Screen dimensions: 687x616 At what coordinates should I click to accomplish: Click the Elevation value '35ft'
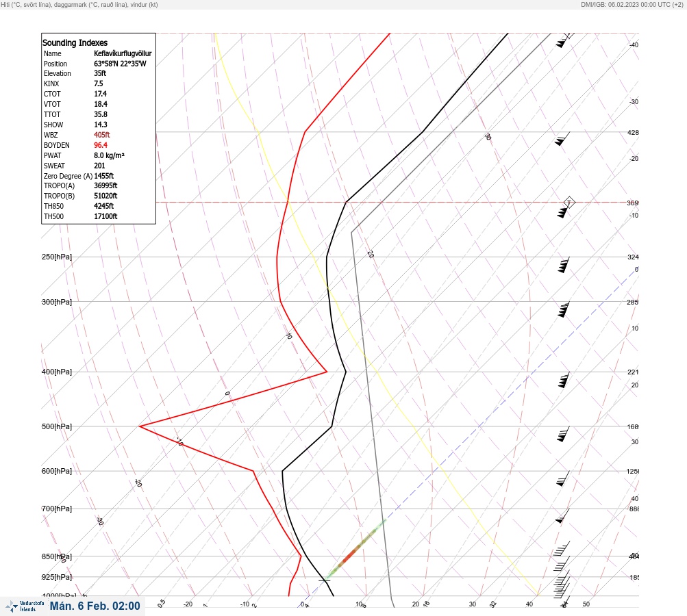[x=100, y=73]
